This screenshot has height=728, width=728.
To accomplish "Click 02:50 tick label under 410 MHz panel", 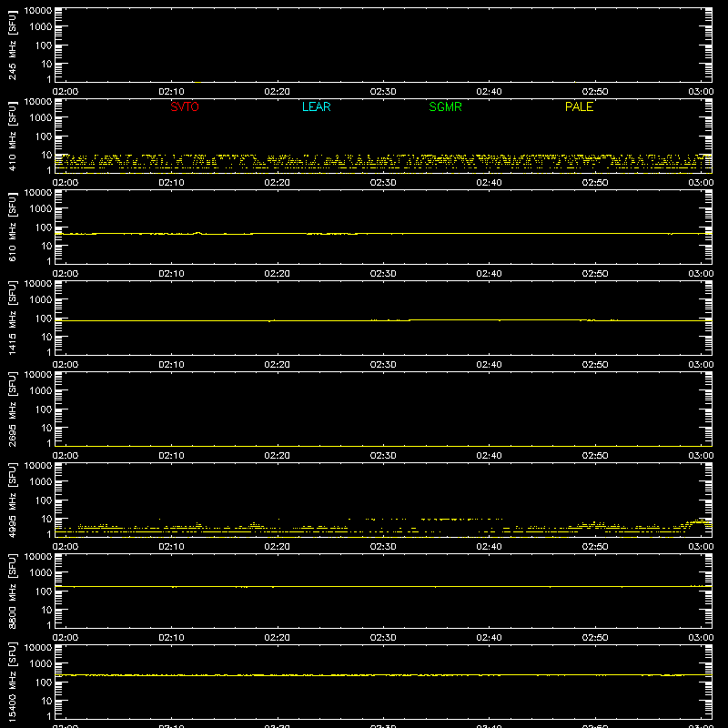I will tap(595, 183).
